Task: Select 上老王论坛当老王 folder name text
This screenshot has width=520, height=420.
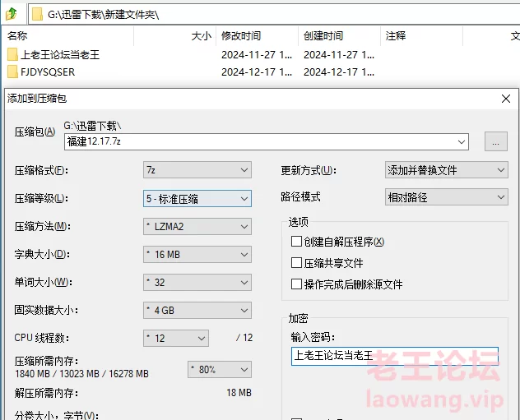Action: click(60, 54)
